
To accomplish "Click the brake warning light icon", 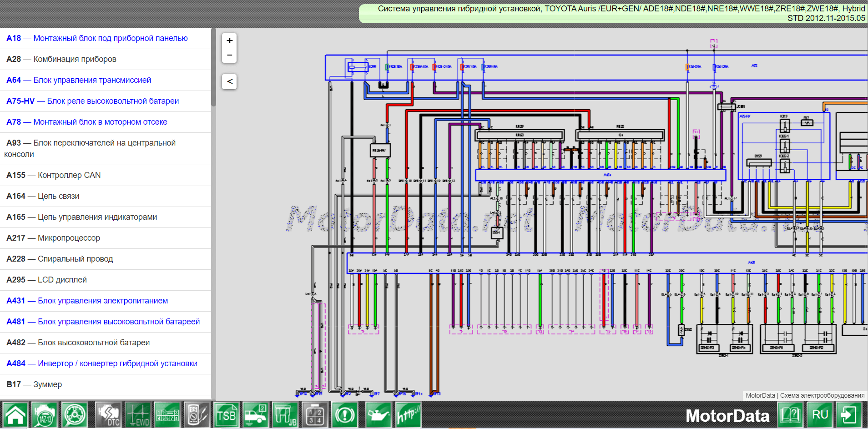I will point(345,415).
